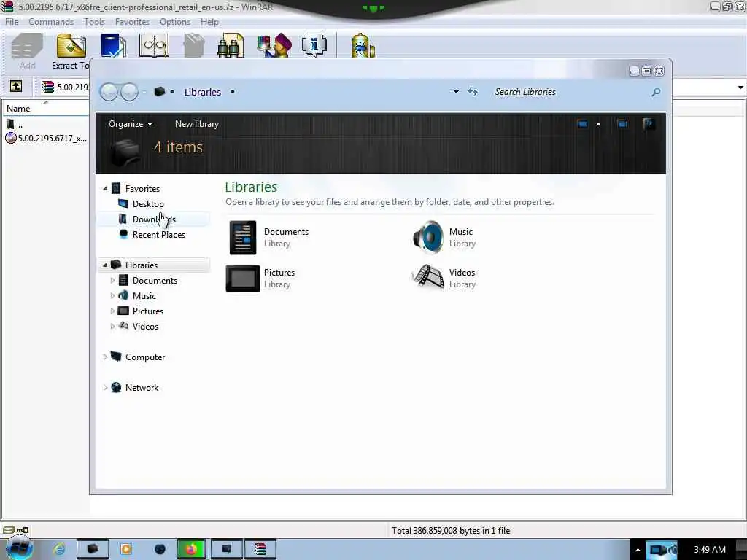Open the Pictures library icon

(243, 278)
